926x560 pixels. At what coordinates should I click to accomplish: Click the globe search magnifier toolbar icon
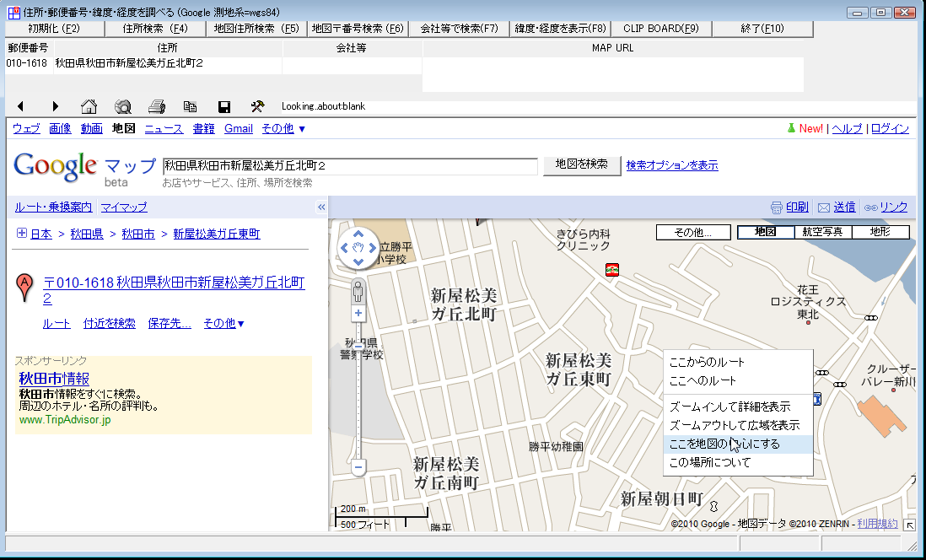coord(123,106)
